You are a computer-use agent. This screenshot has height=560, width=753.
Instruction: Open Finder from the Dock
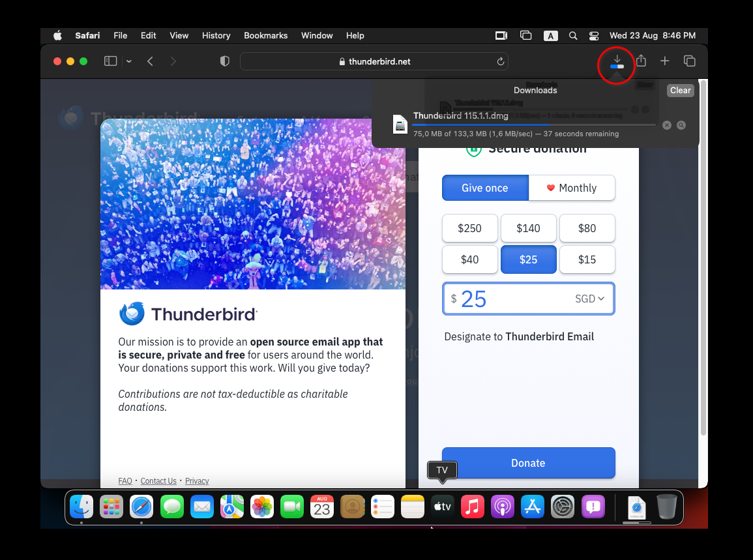pyautogui.click(x=81, y=507)
